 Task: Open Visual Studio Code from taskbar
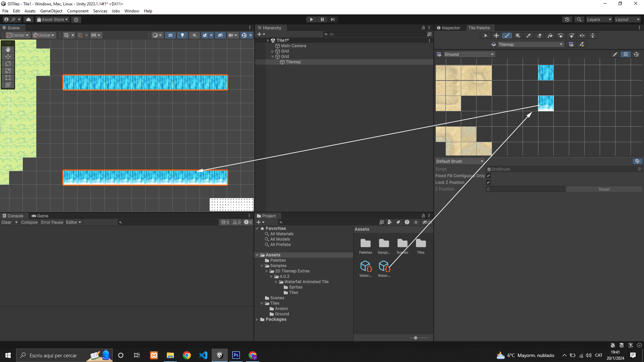(203, 355)
